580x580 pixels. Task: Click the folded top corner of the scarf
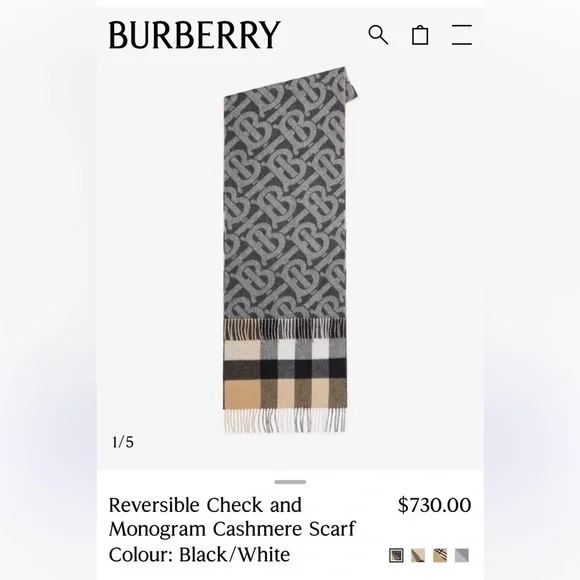[352, 83]
